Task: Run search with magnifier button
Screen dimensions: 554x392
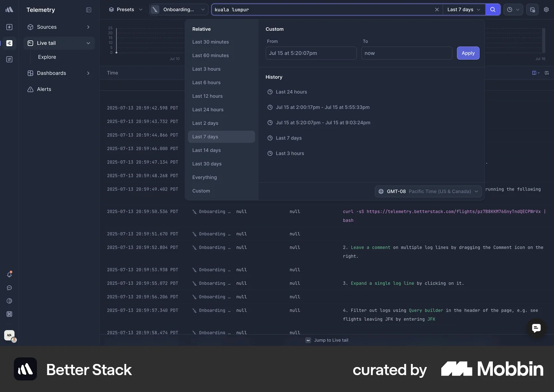Action: pos(492,10)
